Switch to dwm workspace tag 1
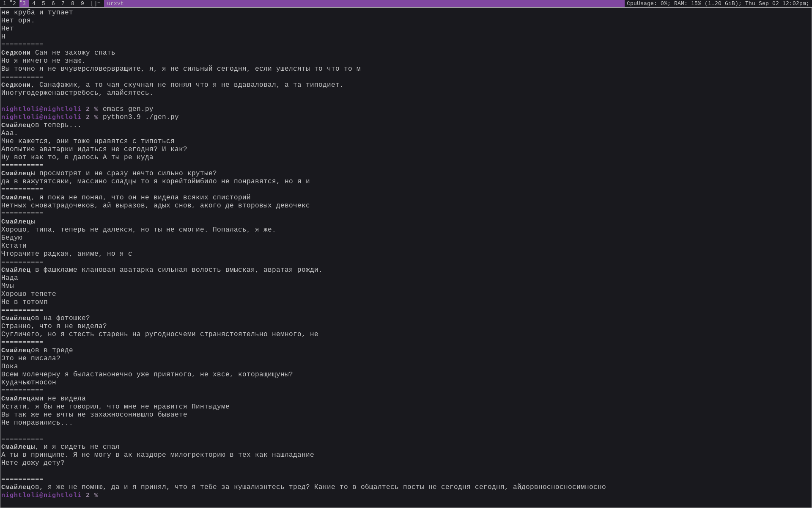812x508 pixels. coord(5,3)
